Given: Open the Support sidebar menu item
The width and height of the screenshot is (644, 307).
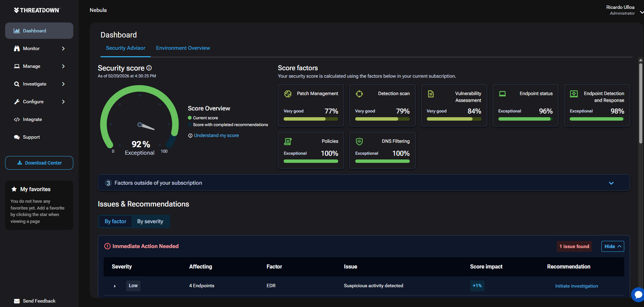Looking at the screenshot, I should point(31,137).
